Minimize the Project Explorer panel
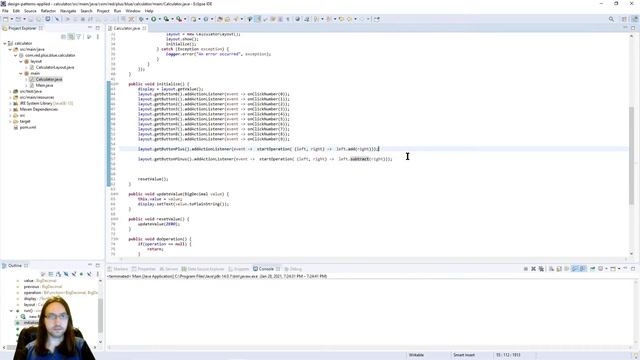The image size is (640, 360). coord(90,28)
